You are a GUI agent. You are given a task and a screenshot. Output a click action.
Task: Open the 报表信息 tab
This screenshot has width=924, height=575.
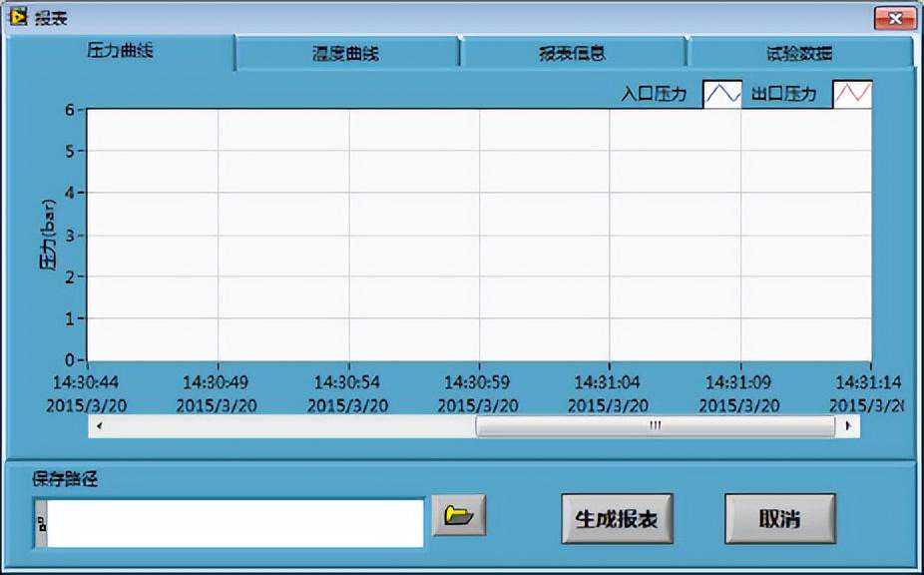pyautogui.click(x=572, y=54)
